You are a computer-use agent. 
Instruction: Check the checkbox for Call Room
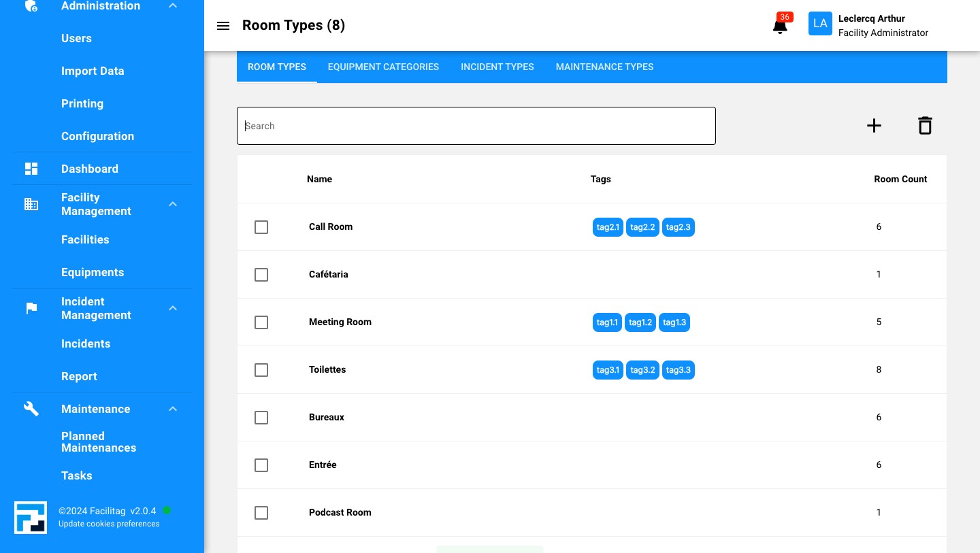(261, 227)
